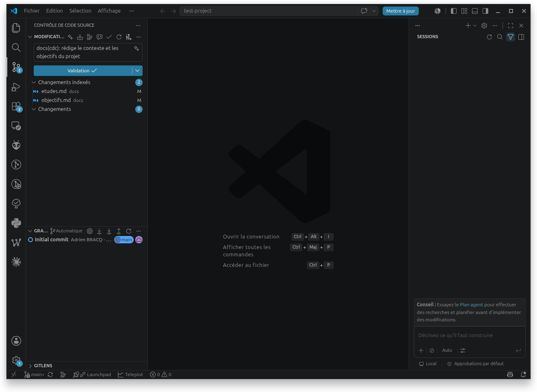Refresh source control changes
537x392 pixels.
tap(119, 37)
